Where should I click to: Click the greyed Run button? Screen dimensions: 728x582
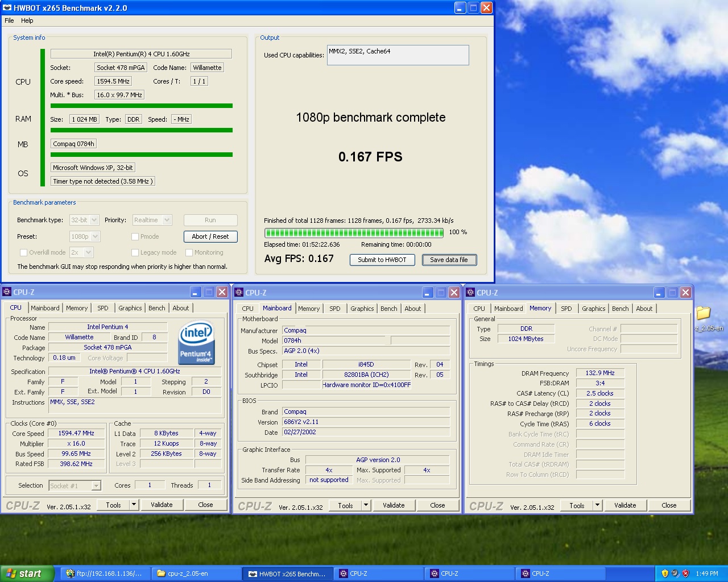click(x=210, y=220)
